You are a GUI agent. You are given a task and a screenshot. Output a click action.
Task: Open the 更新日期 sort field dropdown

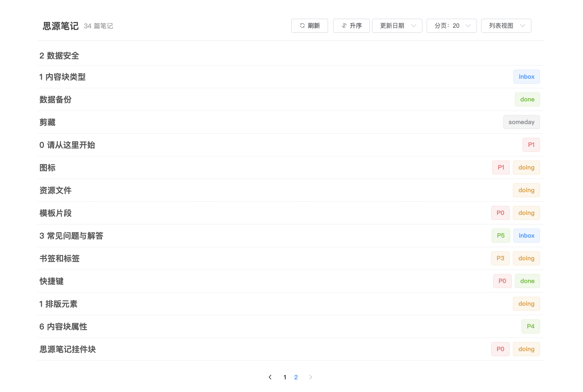pyautogui.click(x=397, y=26)
